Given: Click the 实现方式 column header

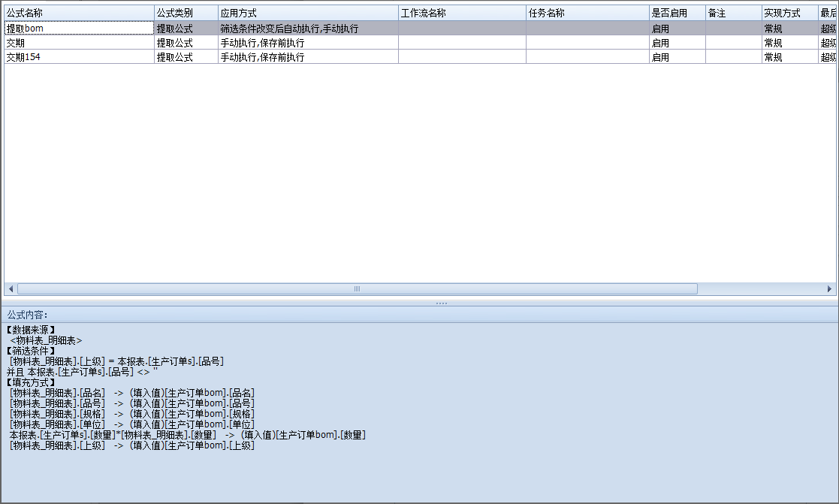Looking at the screenshot, I should pos(789,14).
